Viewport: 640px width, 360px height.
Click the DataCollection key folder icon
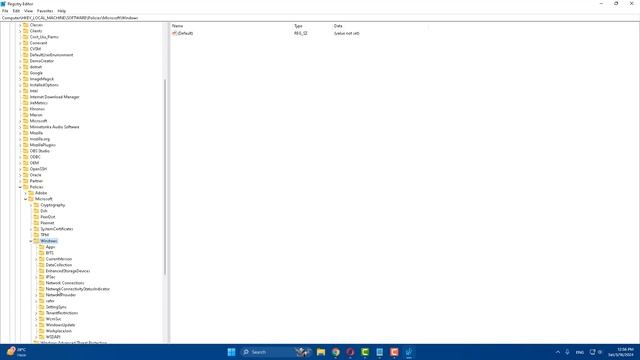(x=42, y=264)
